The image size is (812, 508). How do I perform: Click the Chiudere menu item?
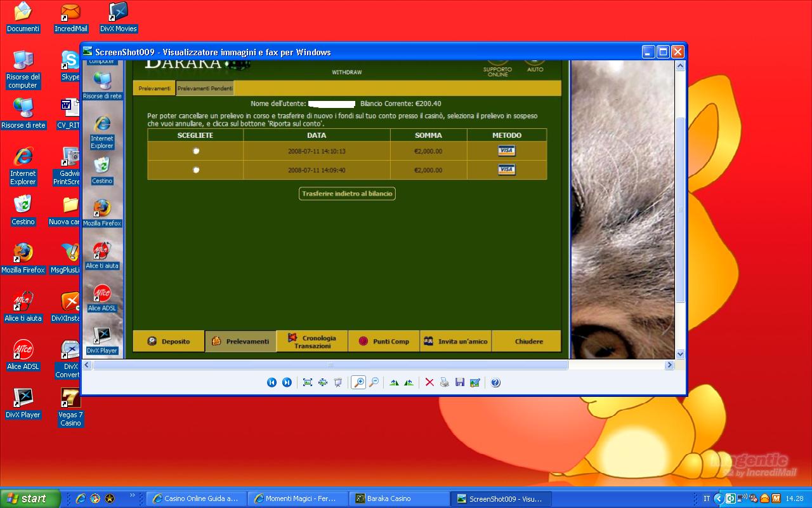pyautogui.click(x=527, y=341)
